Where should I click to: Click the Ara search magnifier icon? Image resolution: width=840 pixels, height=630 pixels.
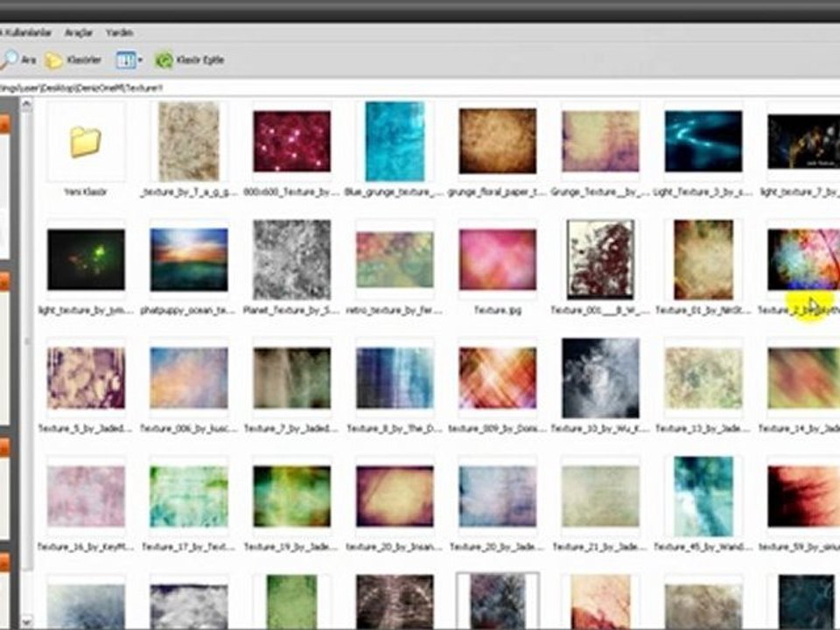coord(9,60)
